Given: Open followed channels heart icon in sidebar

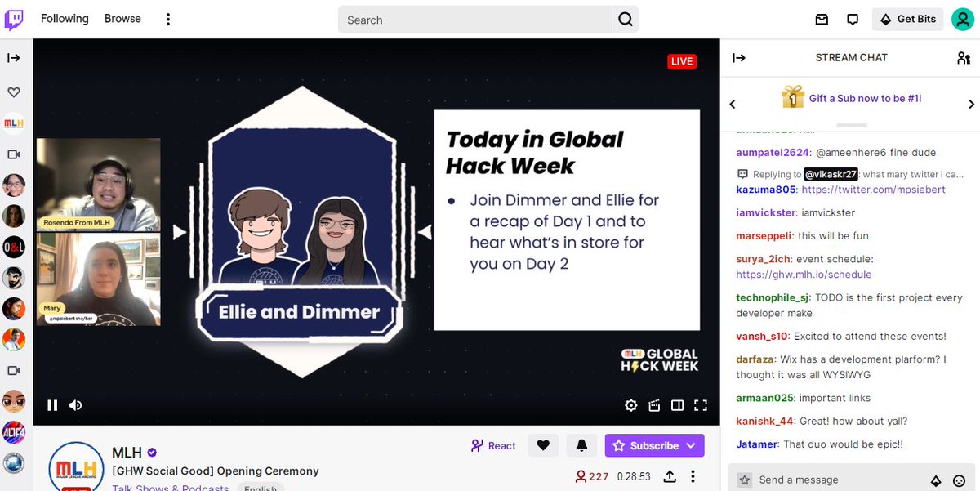Looking at the screenshot, I should [14, 92].
